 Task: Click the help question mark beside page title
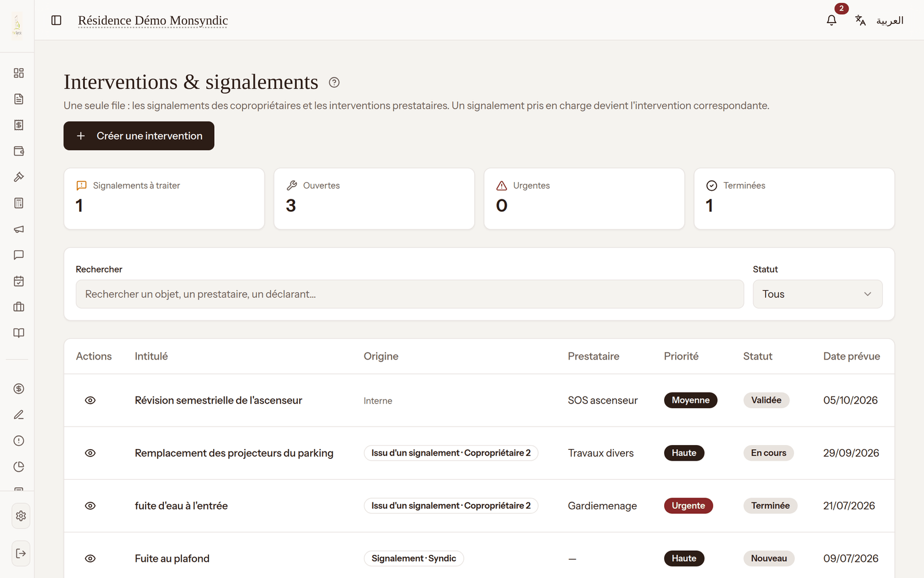[334, 82]
